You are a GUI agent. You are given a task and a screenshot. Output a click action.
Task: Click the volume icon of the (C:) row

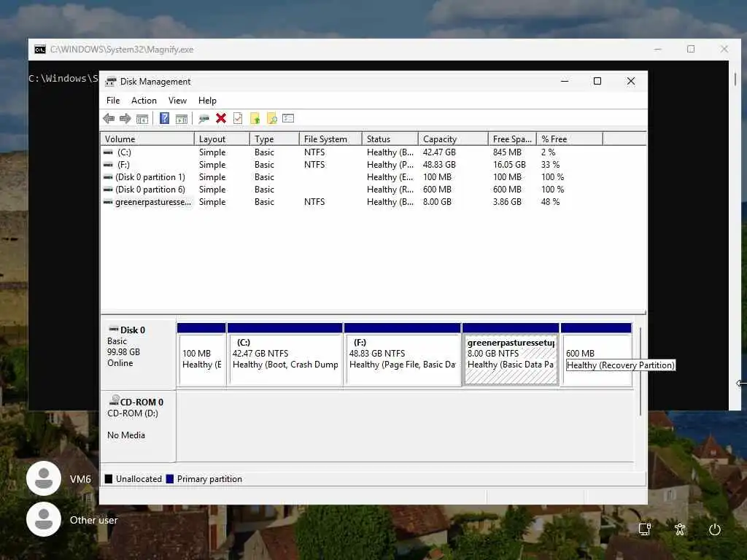click(108, 152)
